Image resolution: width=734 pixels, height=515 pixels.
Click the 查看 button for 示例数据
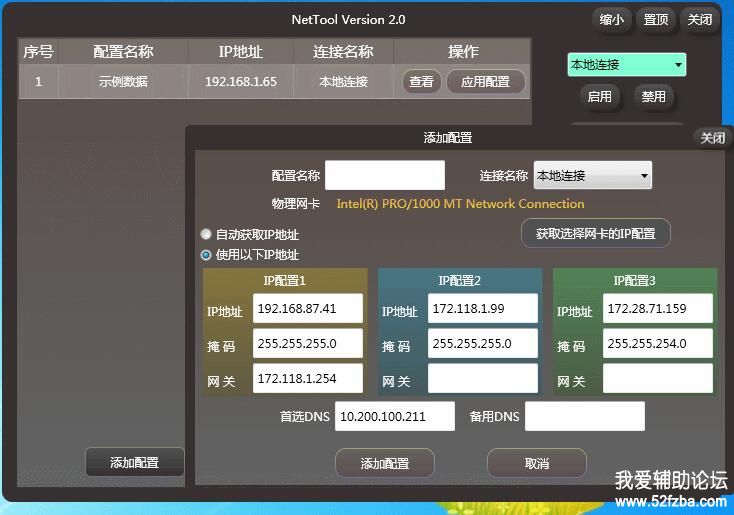[421, 82]
